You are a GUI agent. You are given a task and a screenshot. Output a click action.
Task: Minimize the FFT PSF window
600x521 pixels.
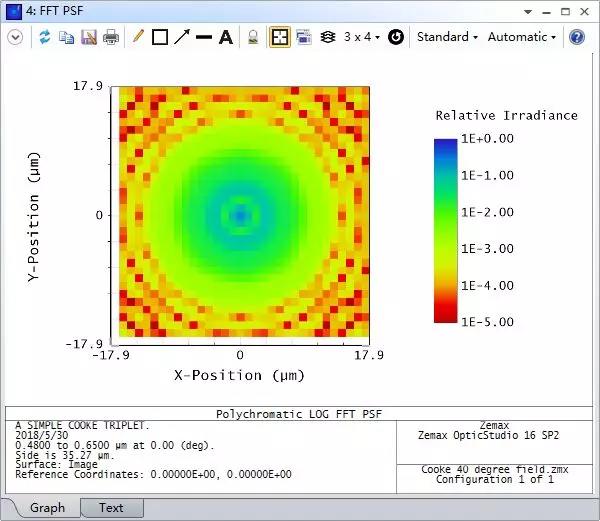(546, 12)
